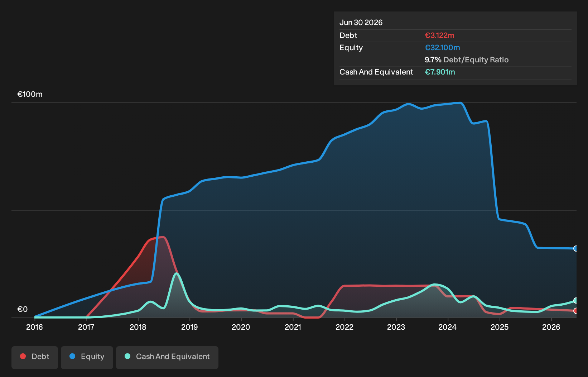
Task: Click the 2022 x-axis label
Action: tap(344, 327)
